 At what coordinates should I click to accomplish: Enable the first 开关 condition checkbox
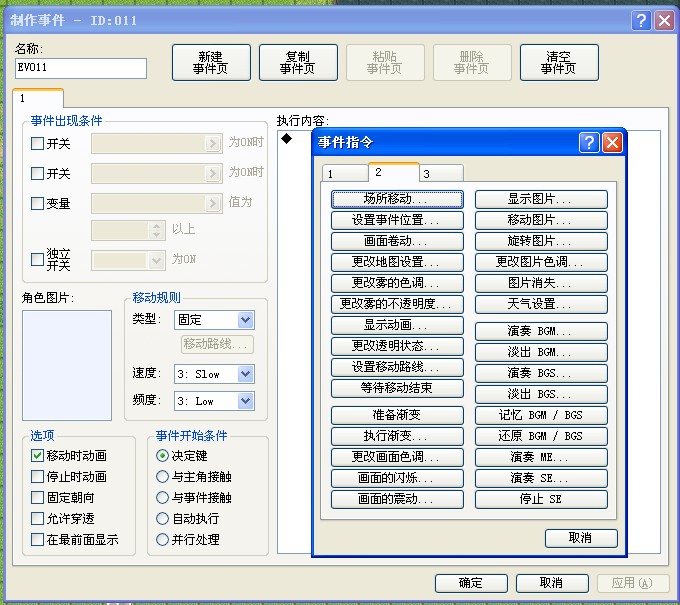coord(38,144)
